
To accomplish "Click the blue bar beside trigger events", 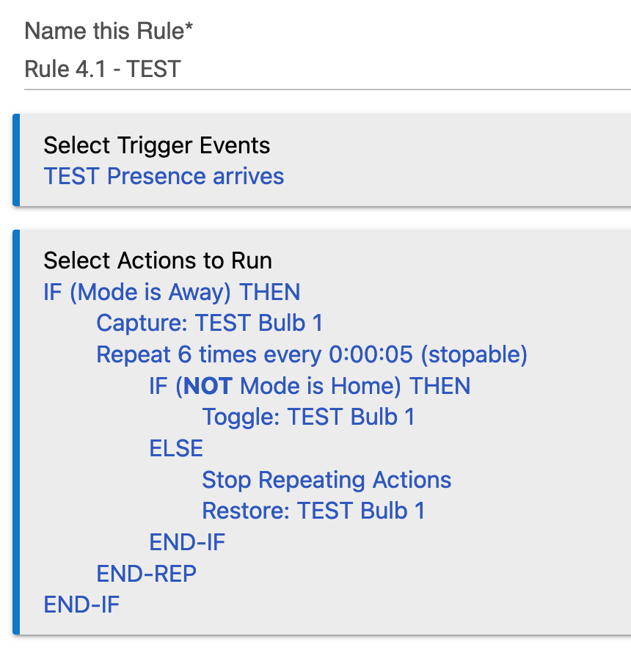I will coord(16,160).
